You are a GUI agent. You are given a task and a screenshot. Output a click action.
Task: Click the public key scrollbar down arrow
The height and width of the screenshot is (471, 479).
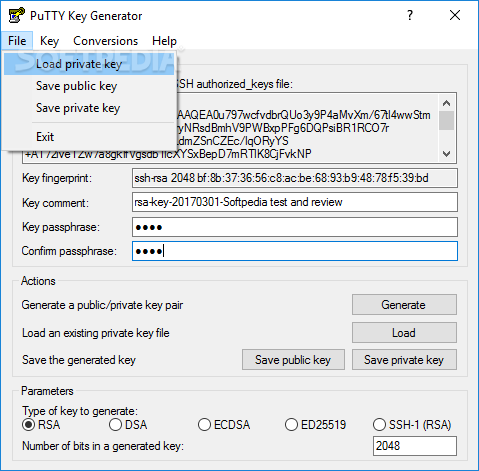click(446, 154)
